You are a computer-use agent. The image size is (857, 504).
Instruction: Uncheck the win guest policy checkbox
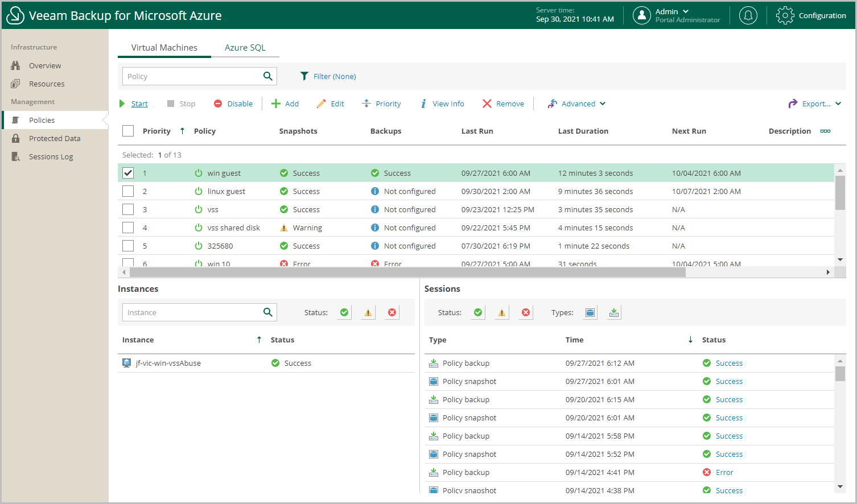[128, 173]
